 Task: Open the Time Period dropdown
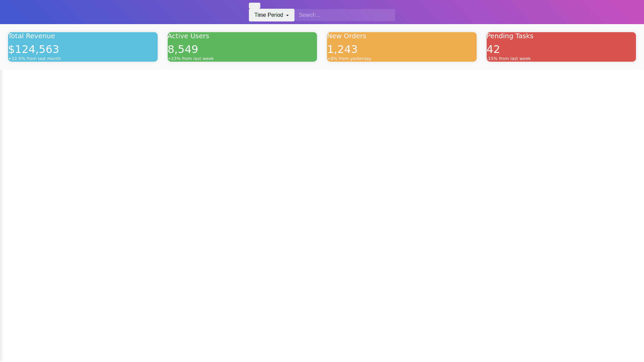269,15
